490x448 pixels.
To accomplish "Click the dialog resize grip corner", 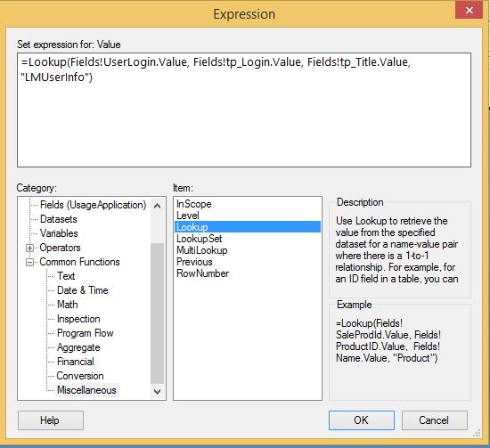I will (x=477, y=433).
